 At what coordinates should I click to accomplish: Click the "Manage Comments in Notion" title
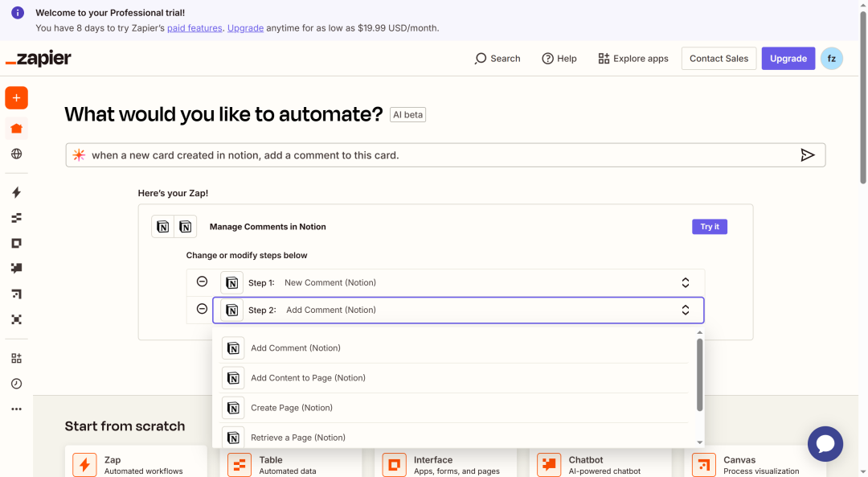coord(268,227)
